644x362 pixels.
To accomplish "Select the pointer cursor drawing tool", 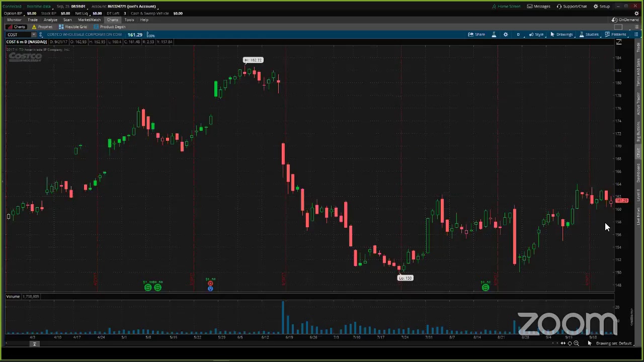I will pos(590,343).
